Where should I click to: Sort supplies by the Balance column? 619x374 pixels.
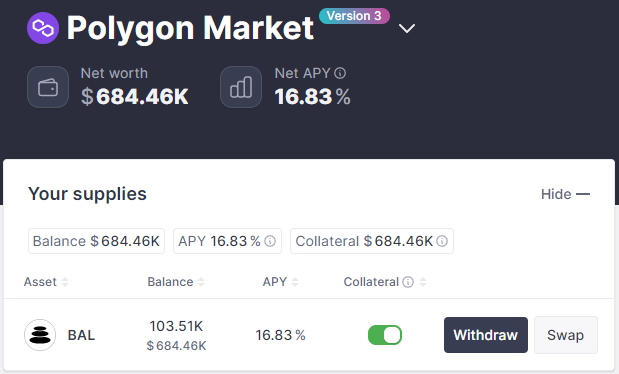tap(176, 282)
